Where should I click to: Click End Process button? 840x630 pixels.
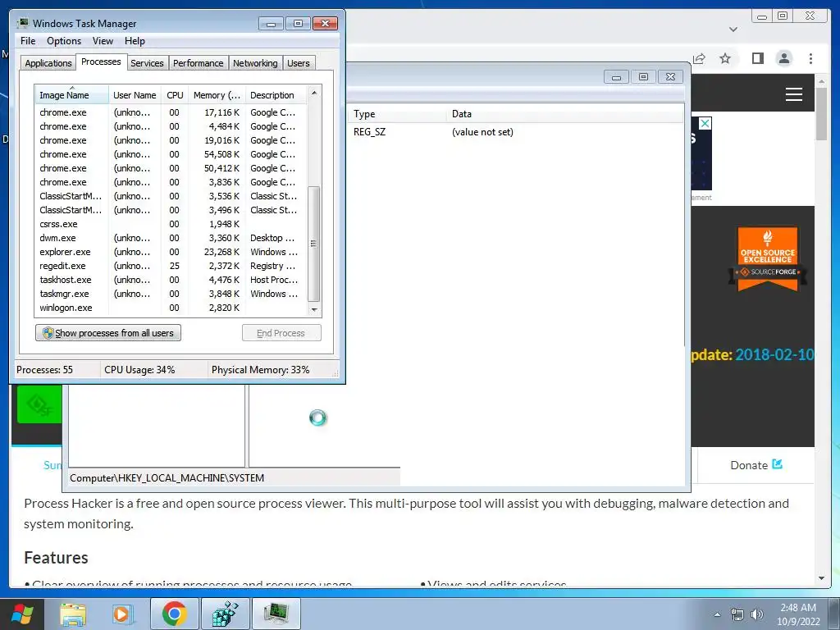click(x=281, y=333)
